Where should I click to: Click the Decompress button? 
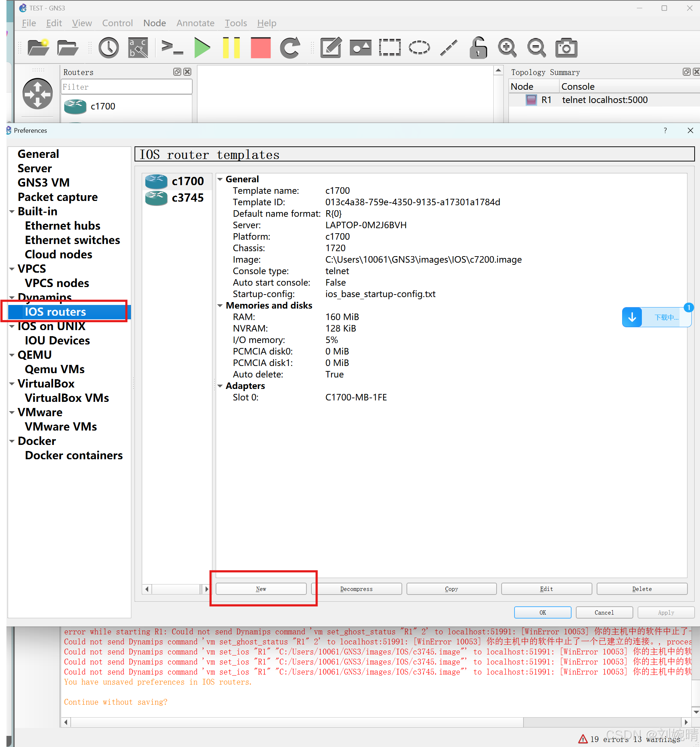pyautogui.click(x=356, y=589)
